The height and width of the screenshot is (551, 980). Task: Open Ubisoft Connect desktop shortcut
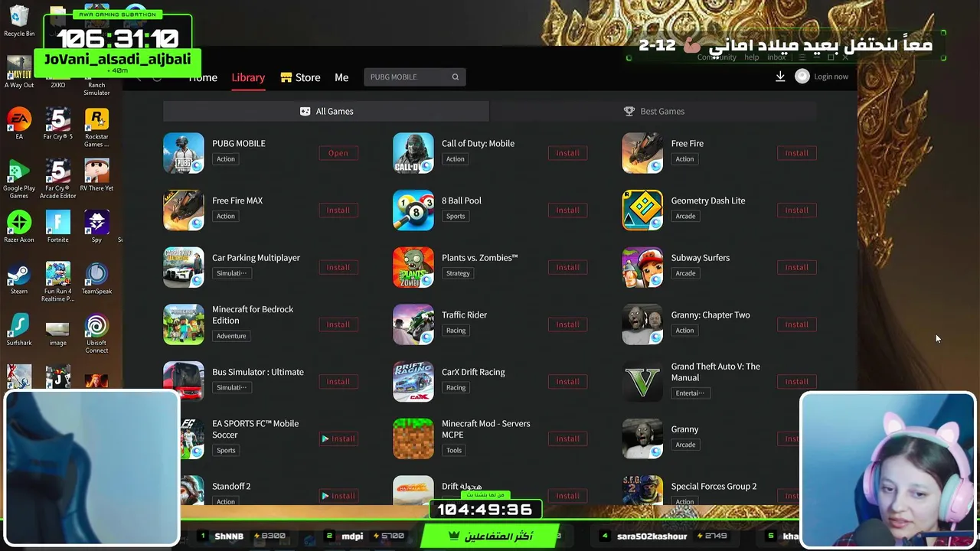[x=96, y=333]
